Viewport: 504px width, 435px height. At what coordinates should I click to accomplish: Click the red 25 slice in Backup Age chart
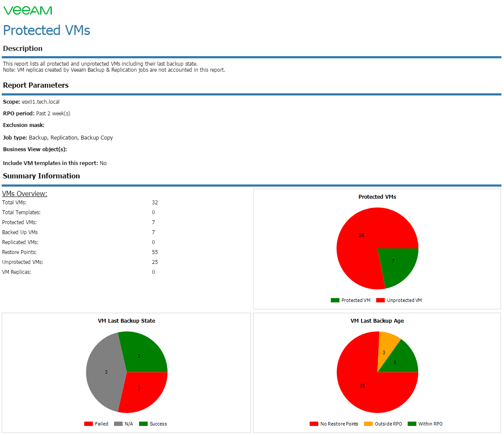363,386
